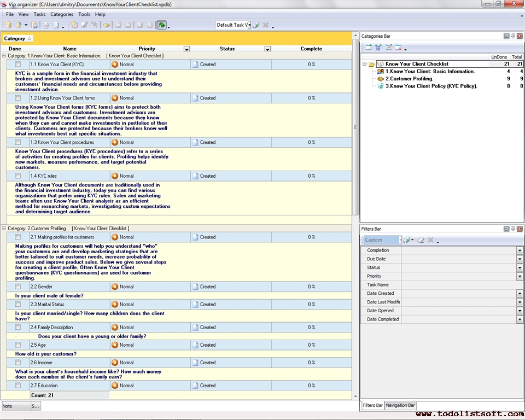Click the eraser Clear Filter icon
This screenshot has height=420, width=525.
tap(421, 240)
